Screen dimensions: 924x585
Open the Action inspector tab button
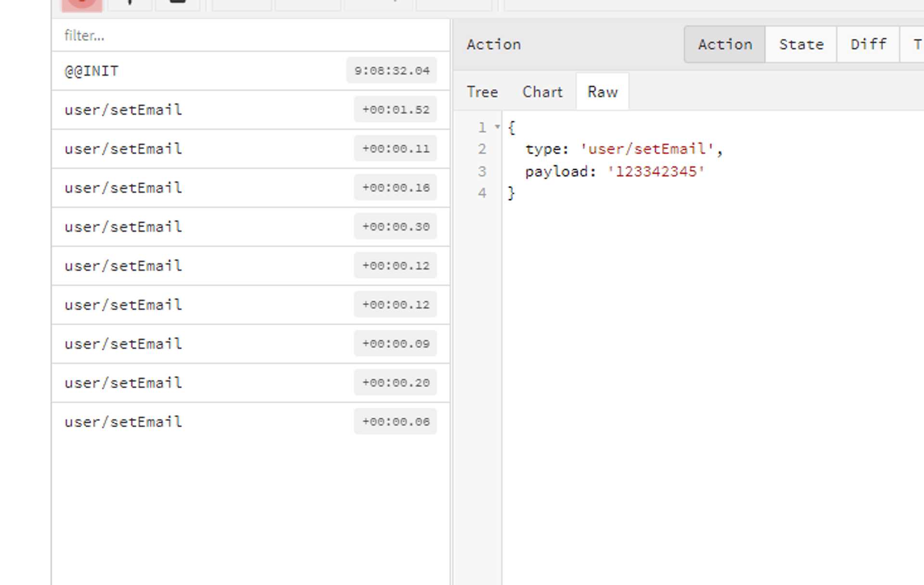pos(725,45)
